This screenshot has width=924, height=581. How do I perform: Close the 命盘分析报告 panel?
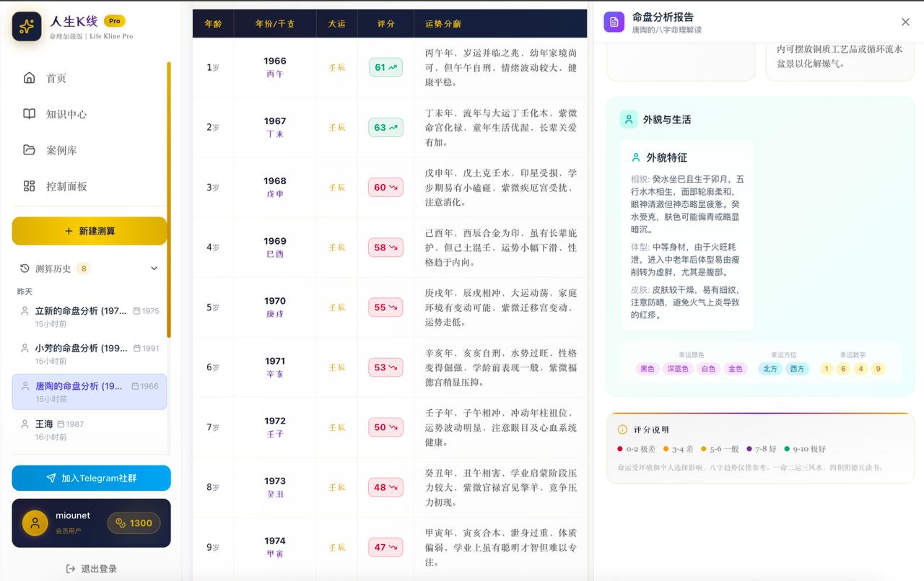click(905, 22)
